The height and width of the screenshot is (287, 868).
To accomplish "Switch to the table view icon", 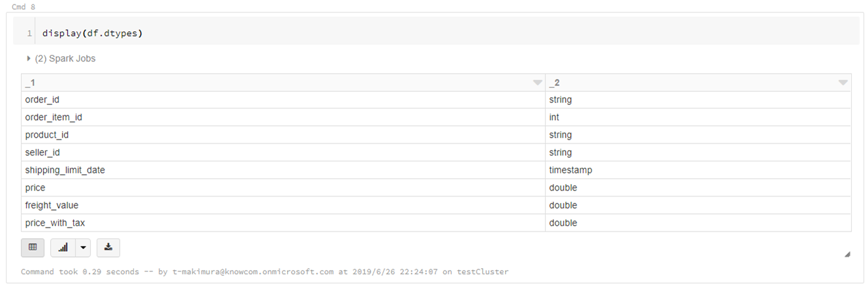I will pos(33,248).
